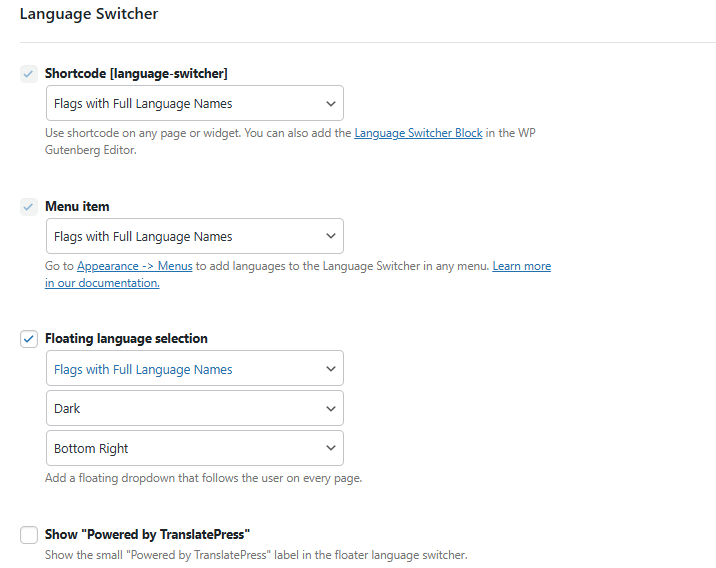Click the "Show the small" floater description text
Image resolution: width=716 pixels, height=568 pixels.
tap(256, 555)
